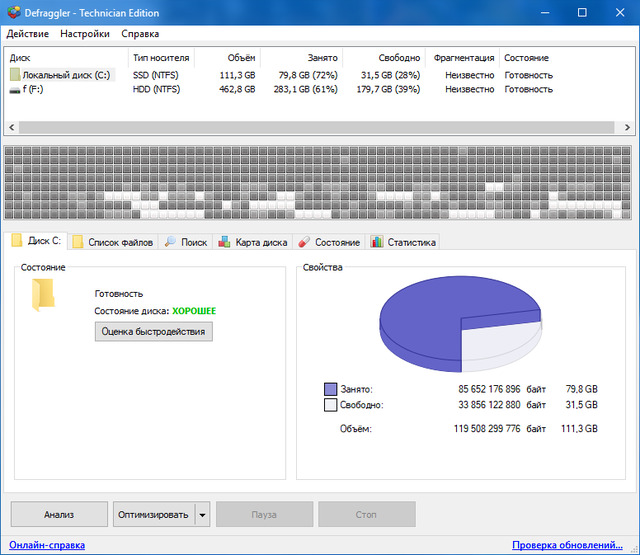Viewport: 640px width, 555px height.
Task: Open the Настройки menu
Action: (85, 34)
